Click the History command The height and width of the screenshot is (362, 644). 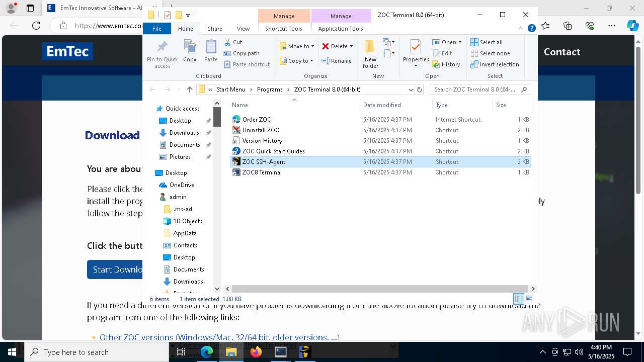[446, 64]
